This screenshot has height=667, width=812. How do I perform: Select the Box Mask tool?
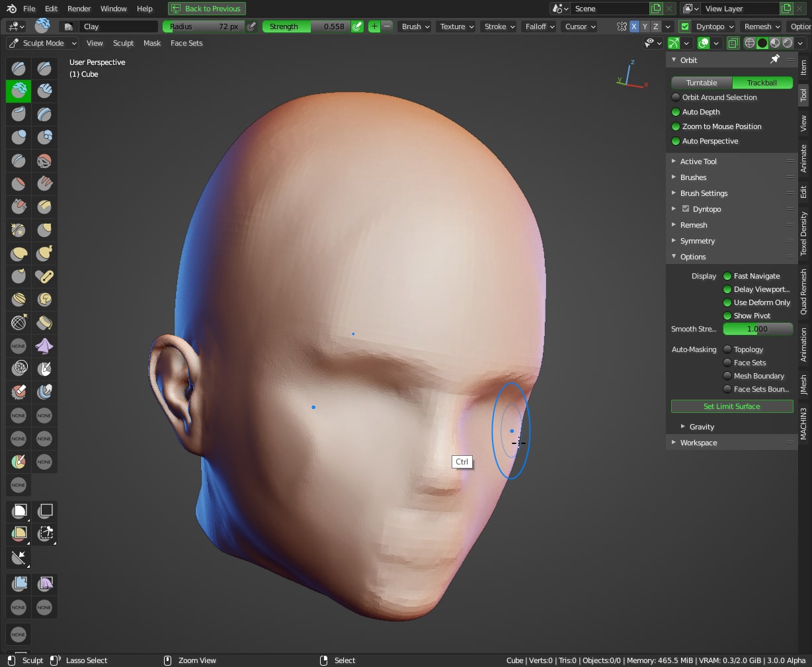[x=19, y=510]
